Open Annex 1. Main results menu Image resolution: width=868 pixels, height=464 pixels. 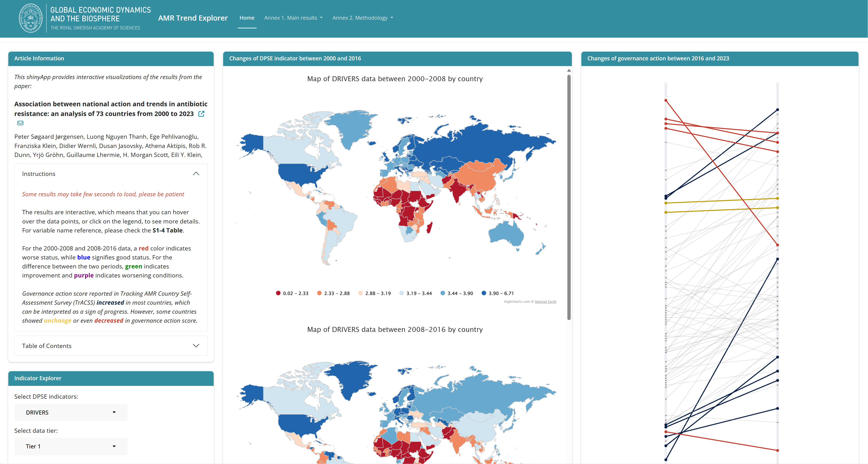click(x=293, y=18)
